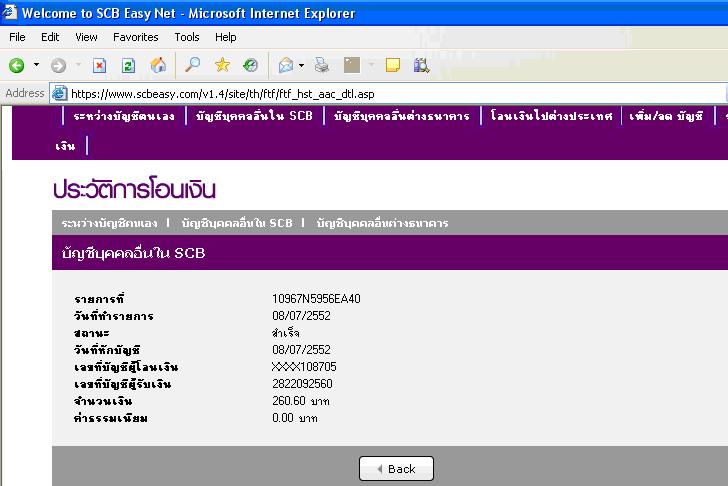This screenshot has width=728, height=486.
Task: Click the fee 0.00 value
Action: click(x=283, y=418)
